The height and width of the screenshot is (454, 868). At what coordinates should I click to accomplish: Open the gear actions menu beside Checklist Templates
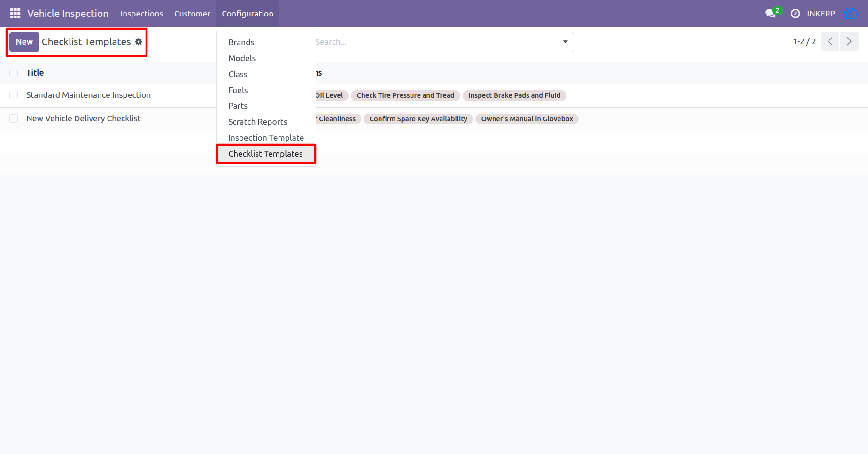pos(139,42)
